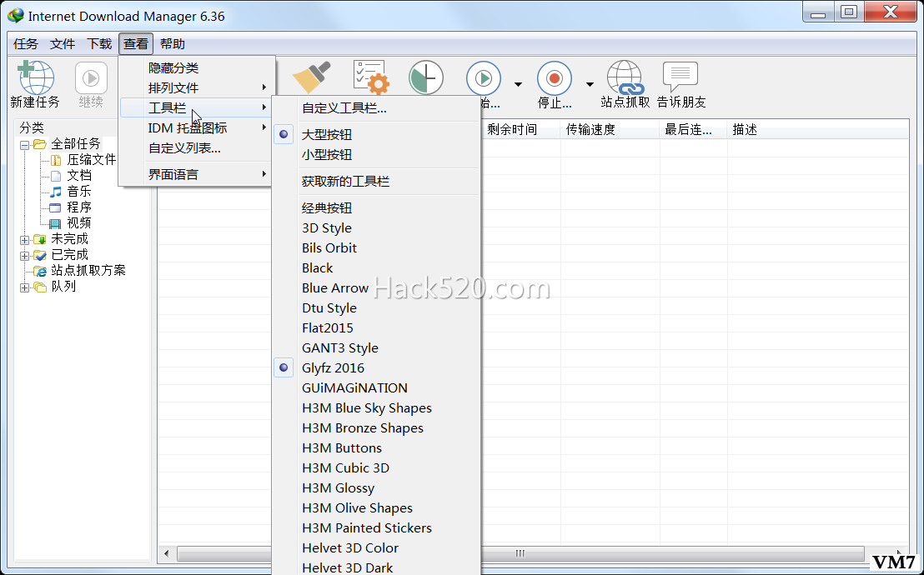
Task: Click the music note icon beside 音乐
Action: (x=55, y=192)
